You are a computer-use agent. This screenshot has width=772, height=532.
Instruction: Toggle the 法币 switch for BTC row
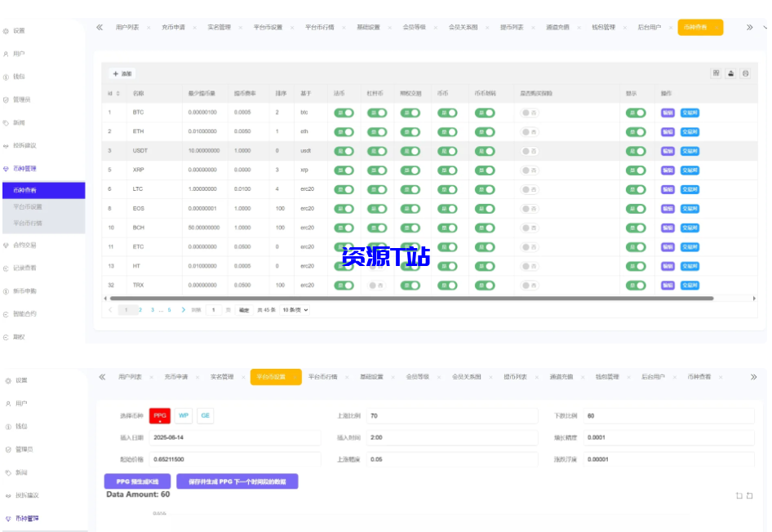[344, 113]
